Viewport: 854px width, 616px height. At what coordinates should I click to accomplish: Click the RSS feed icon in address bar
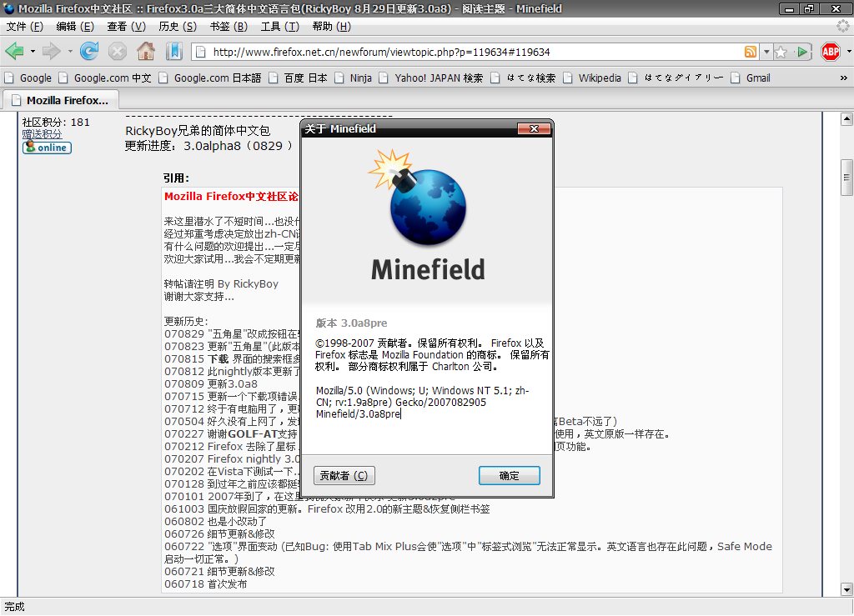751,52
